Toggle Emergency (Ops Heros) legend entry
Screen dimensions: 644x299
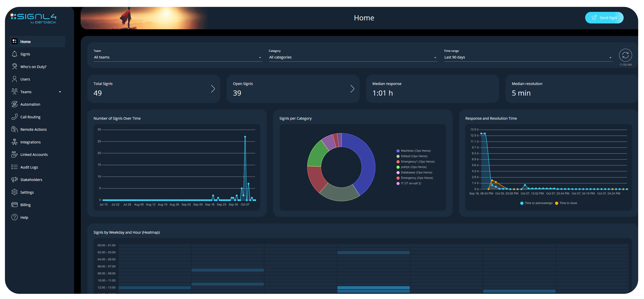415,178
